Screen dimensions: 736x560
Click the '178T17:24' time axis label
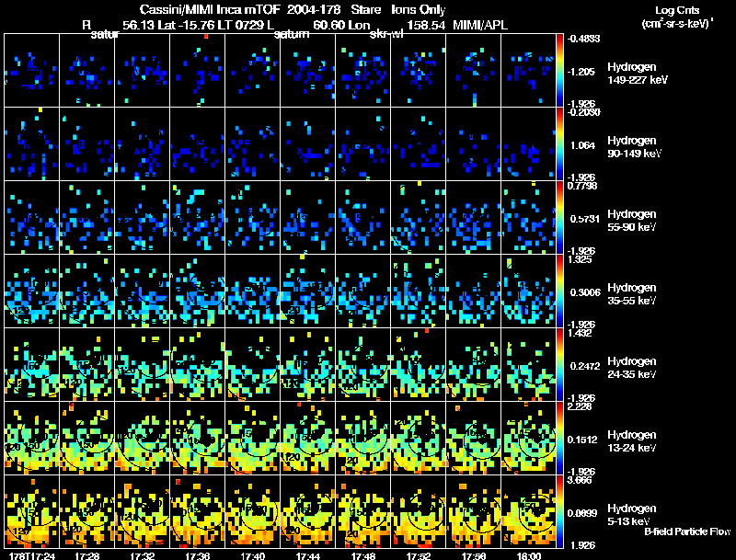(x=32, y=556)
